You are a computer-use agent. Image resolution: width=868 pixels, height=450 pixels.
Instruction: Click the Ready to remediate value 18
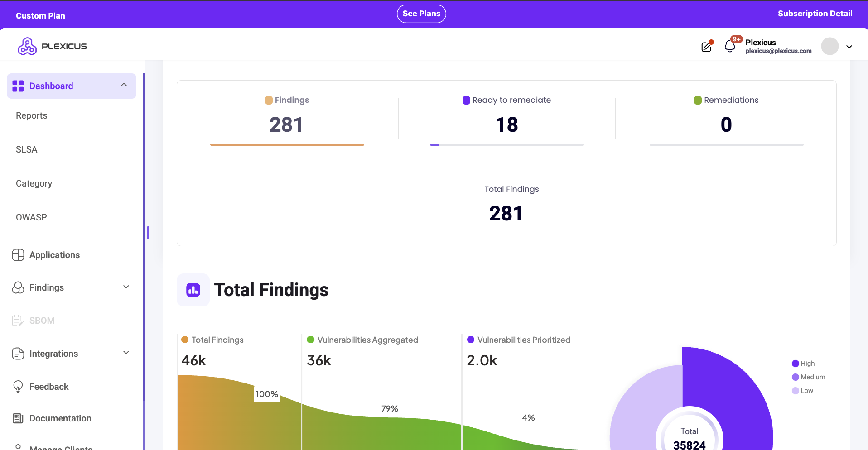pos(507,125)
